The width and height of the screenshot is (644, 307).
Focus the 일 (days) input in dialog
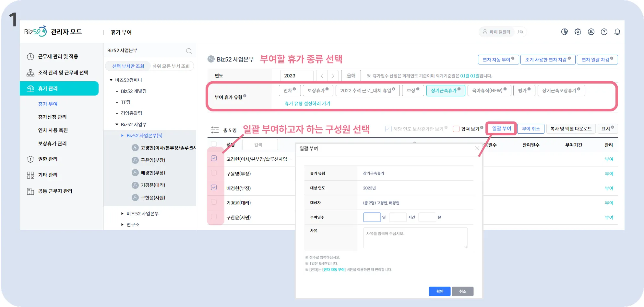pyautogui.click(x=372, y=217)
